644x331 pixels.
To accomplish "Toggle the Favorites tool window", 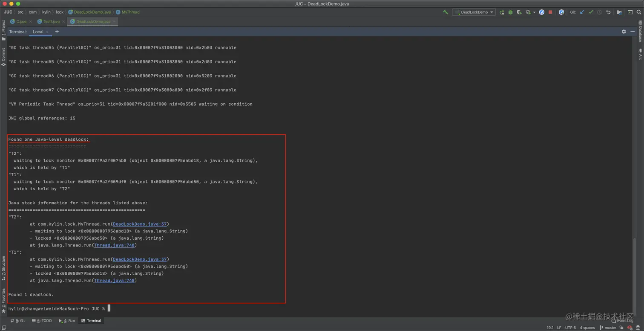I will point(3,301).
